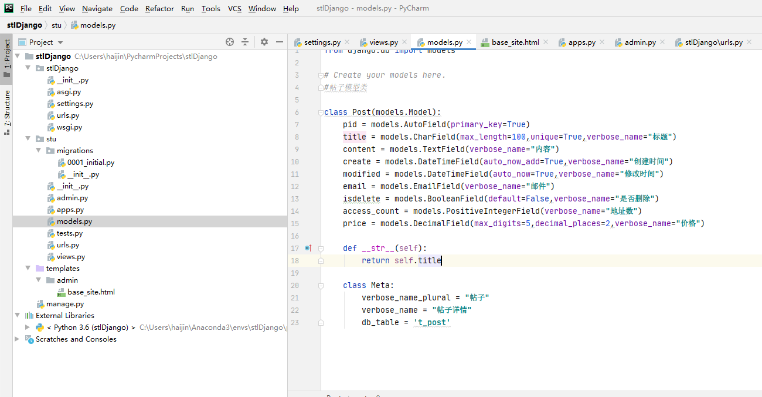Image resolution: width=762 pixels, height=397 pixels.
Task: Select base_site.html in project tree
Action: (91, 292)
